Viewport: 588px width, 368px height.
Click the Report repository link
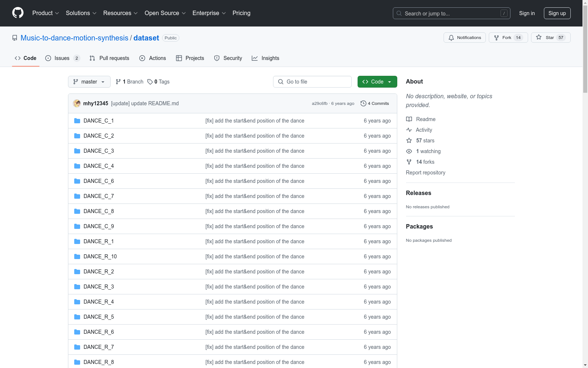(425, 173)
